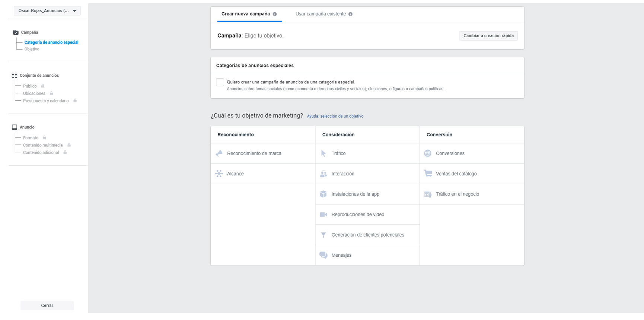Click lock icon next to Presupuesto y calendario

(x=75, y=101)
